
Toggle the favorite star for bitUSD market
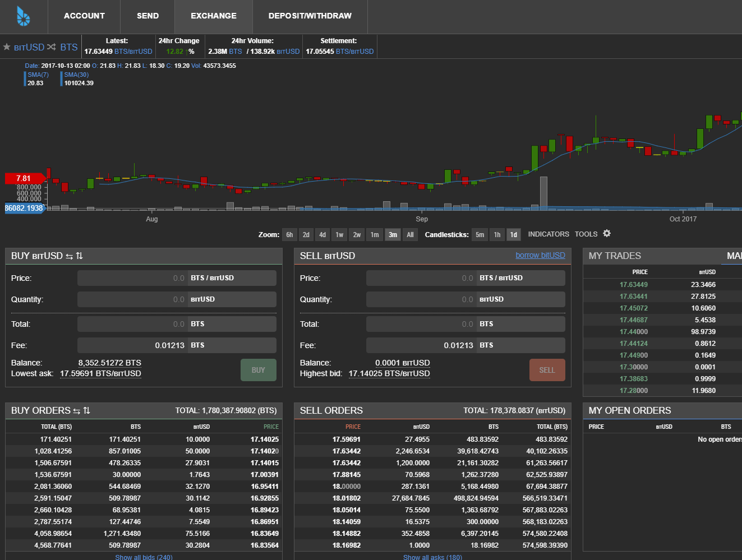7,47
